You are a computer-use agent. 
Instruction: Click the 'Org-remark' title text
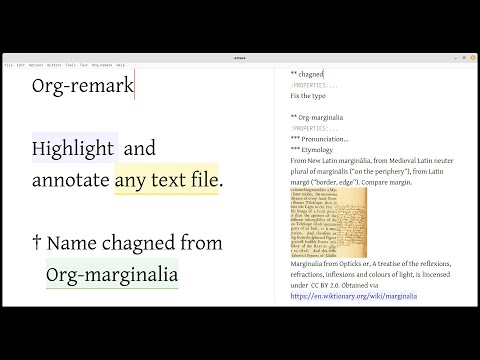click(x=83, y=85)
